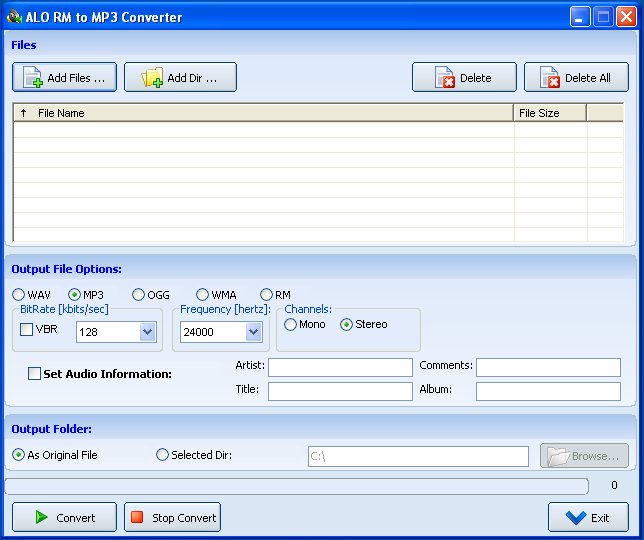Click the conversion progress bar

pos(297,486)
